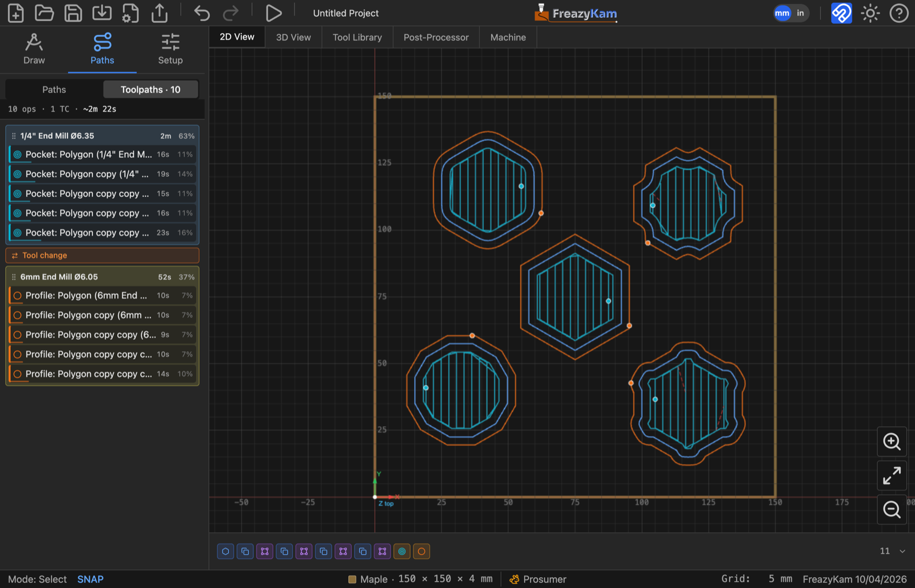Select the orange profile circle step icon
Viewport: 915px width, 588px height.
pos(421,551)
